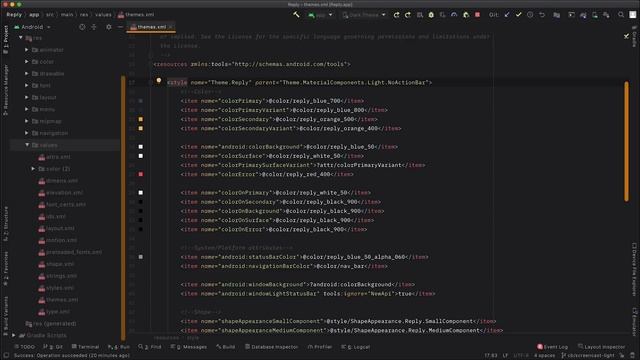Click the Android profiler gauge icon
Image resolution: width=640 pixels, height=360 pixels.
pos(454,15)
